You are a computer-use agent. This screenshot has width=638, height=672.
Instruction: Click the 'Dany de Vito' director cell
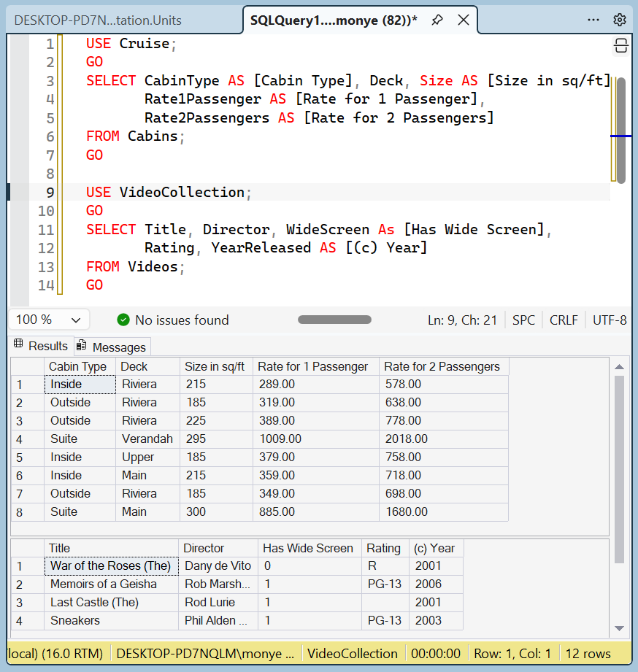coord(218,566)
